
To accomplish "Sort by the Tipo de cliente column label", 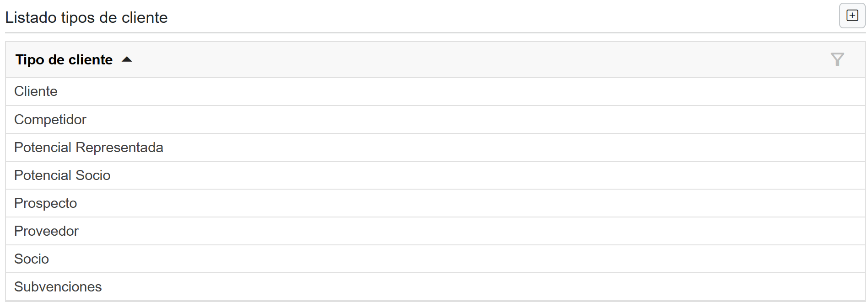I will click(x=64, y=60).
